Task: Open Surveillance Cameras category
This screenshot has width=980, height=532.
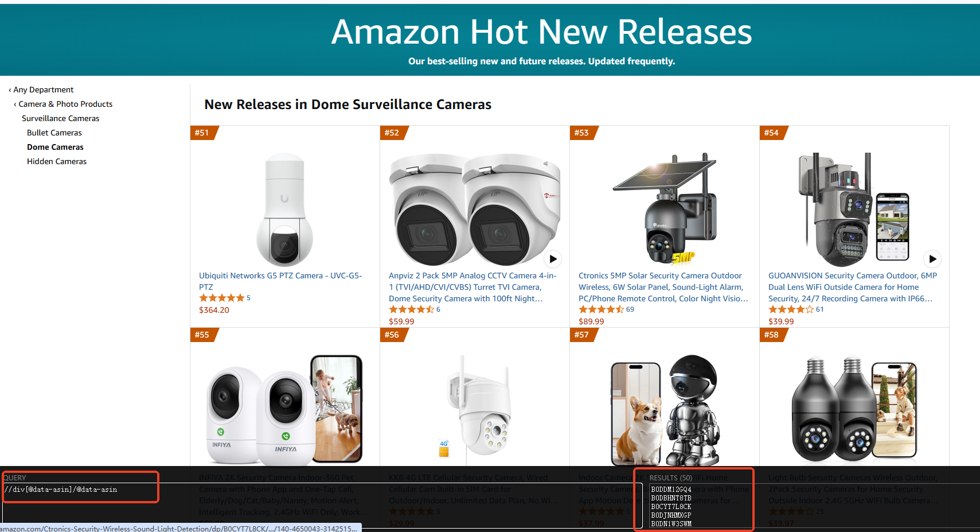Action: (61, 118)
